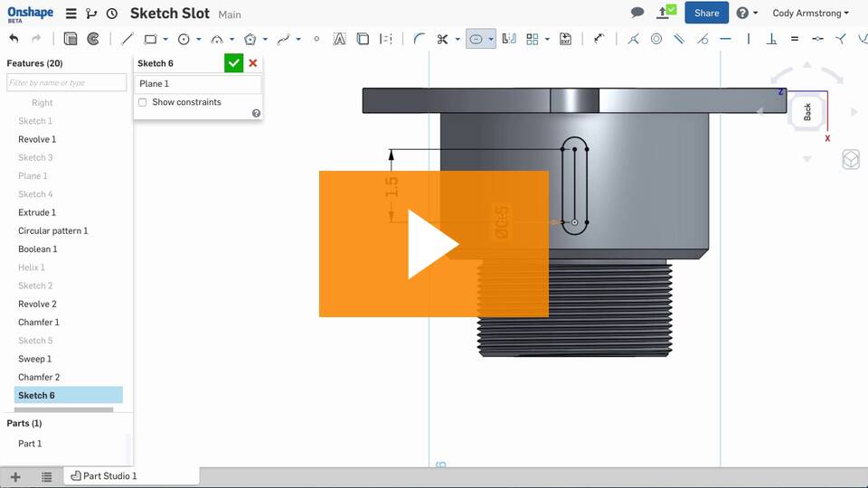Apply the Horizontal constraint
This screenshot has width=868, height=488.
pyautogui.click(x=725, y=39)
